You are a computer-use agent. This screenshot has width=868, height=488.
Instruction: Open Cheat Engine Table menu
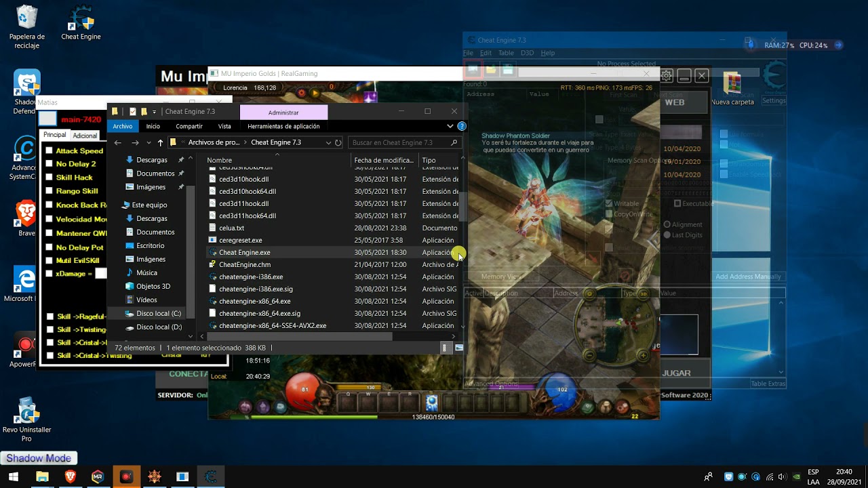[506, 53]
